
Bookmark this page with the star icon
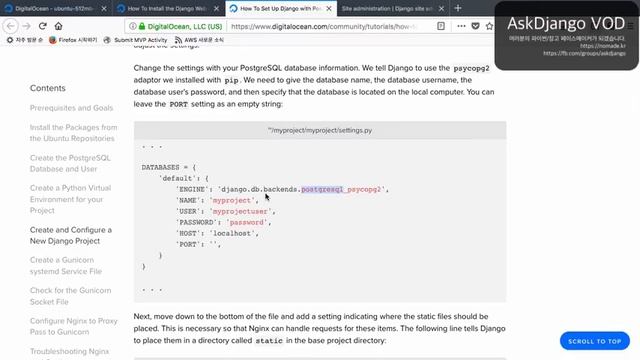point(489,26)
